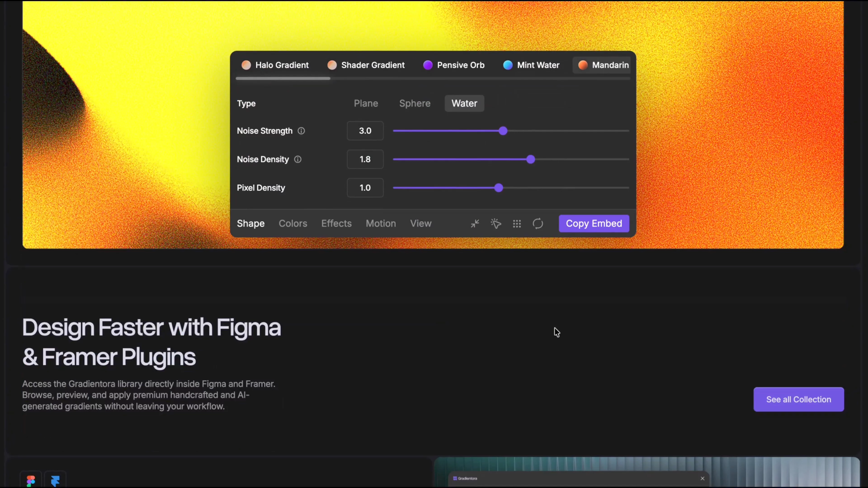Screen dimensions: 868x488
Task: Click the See all Collection button
Action: point(799,399)
